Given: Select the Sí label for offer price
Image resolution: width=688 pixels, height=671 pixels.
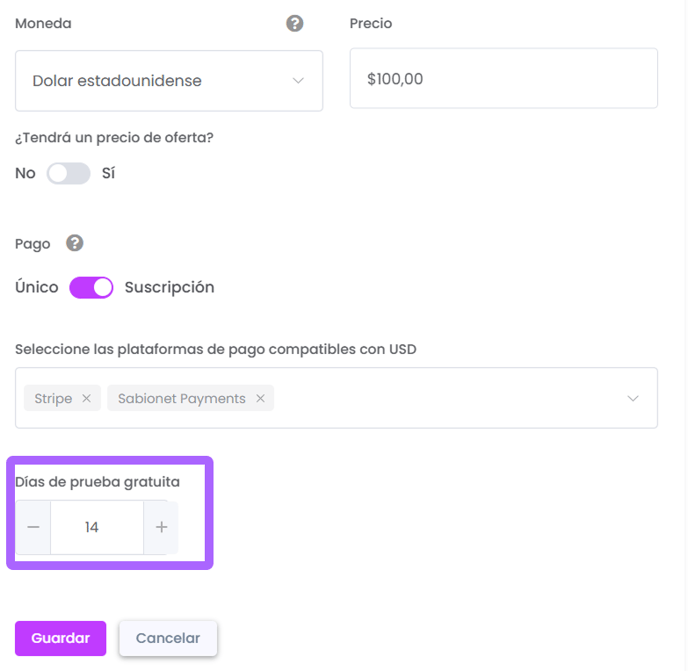Looking at the screenshot, I should coord(108,173).
